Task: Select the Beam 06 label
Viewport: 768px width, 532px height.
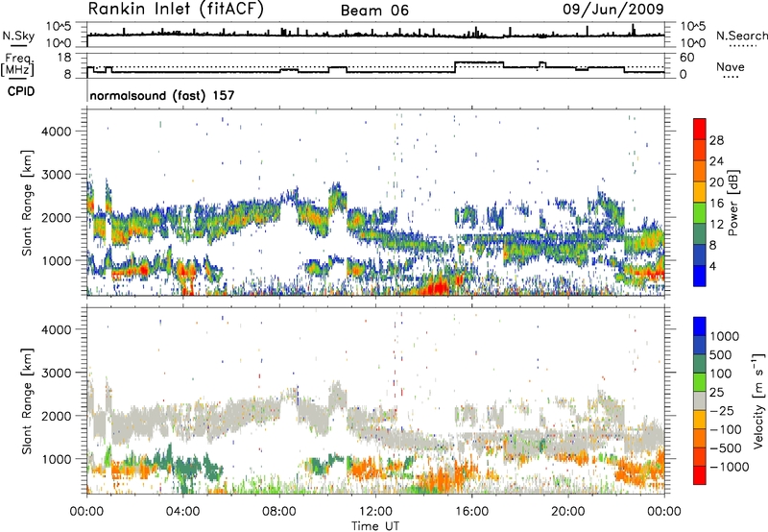Action: pos(374,11)
